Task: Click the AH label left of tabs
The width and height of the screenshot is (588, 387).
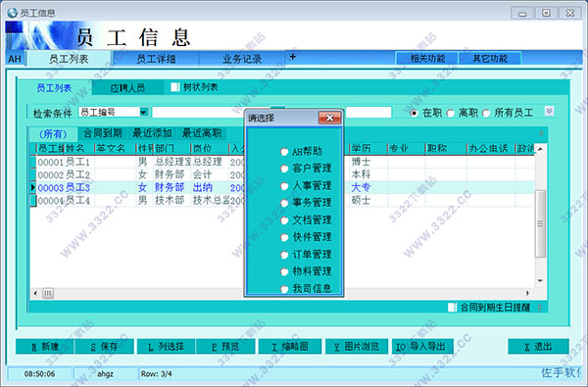Action: click(15, 59)
